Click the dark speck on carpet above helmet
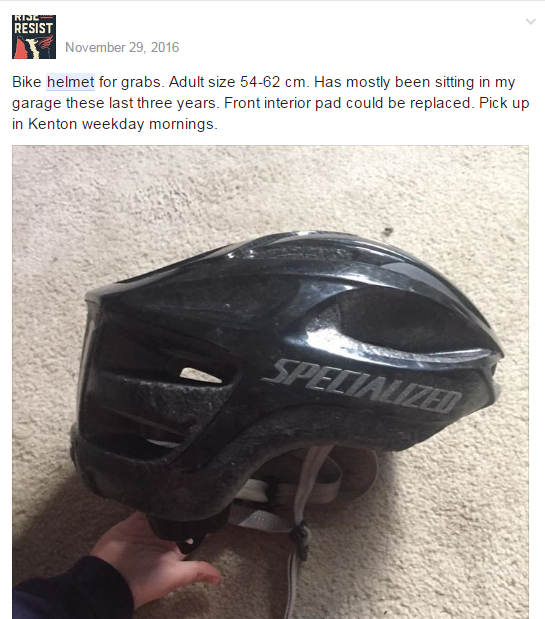This screenshot has width=545, height=619. click(x=388, y=230)
